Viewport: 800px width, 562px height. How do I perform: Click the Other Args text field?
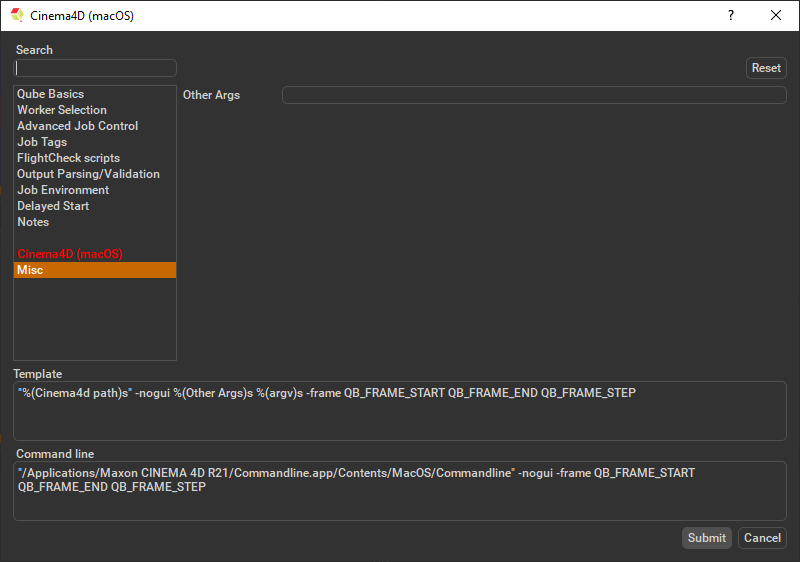(x=534, y=95)
